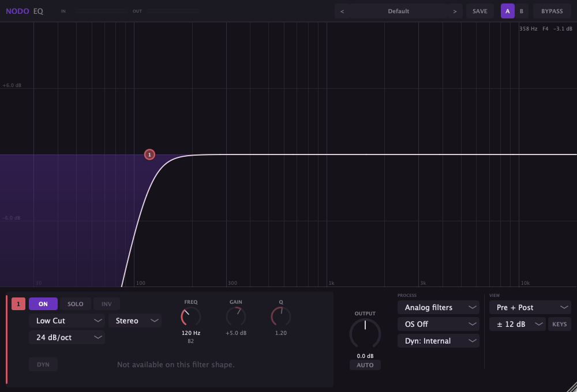Viewport: 577px width, 392px height.
Task: Open the Default preset menu
Action: click(399, 11)
